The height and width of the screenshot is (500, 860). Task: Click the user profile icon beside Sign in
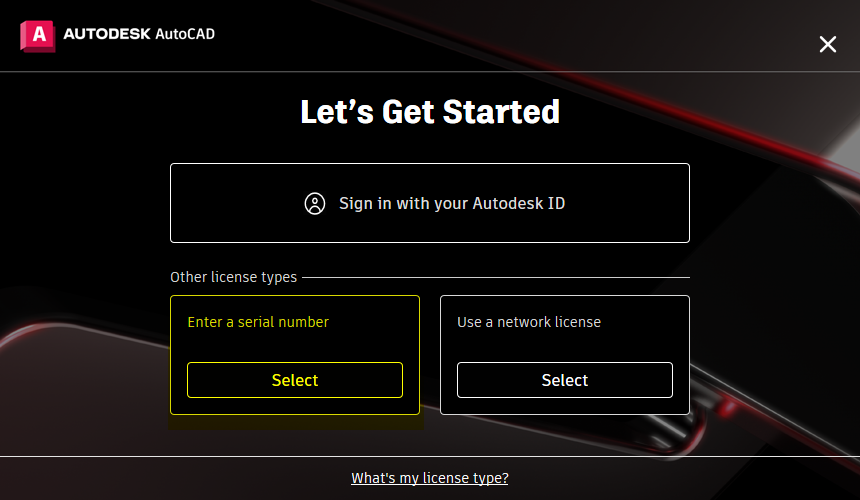coord(315,203)
